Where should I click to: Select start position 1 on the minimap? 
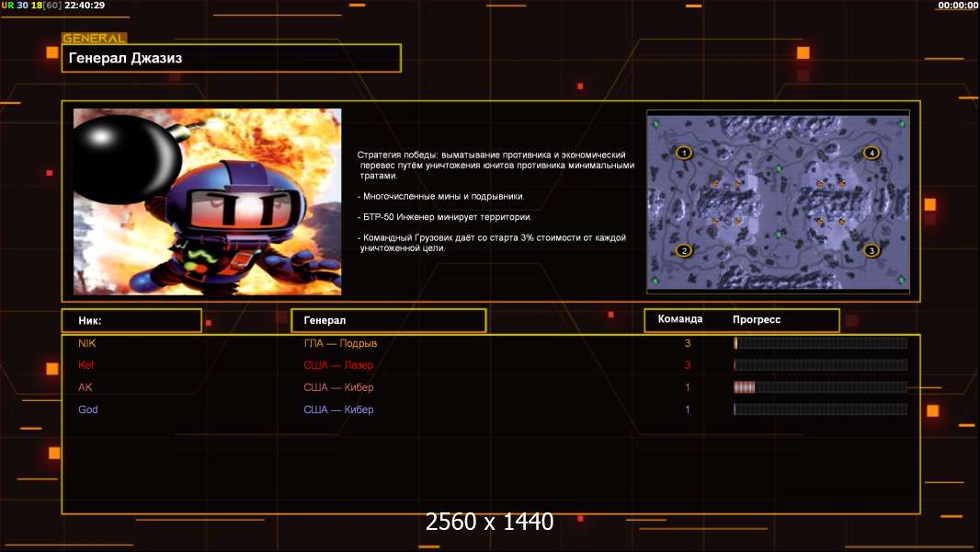coord(684,153)
